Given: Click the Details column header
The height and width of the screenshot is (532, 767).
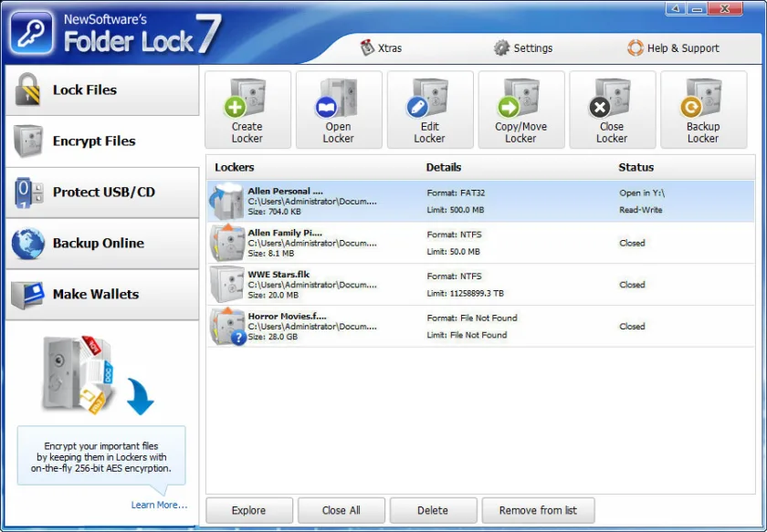Looking at the screenshot, I should 443,167.
